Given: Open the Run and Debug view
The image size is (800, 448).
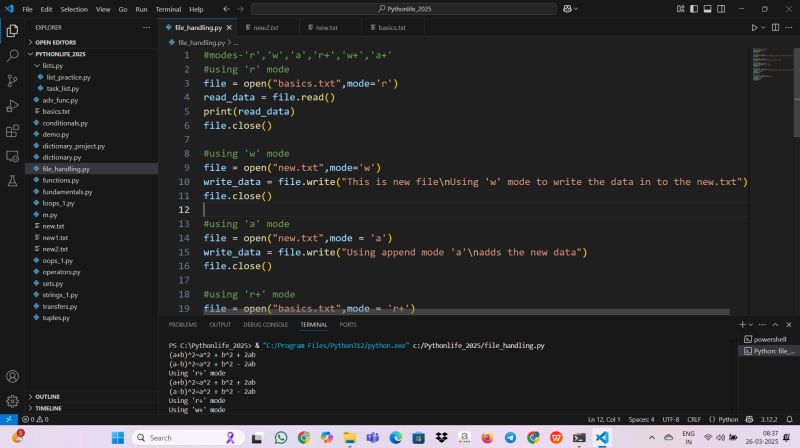Looking at the screenshot, I should 12,105.
